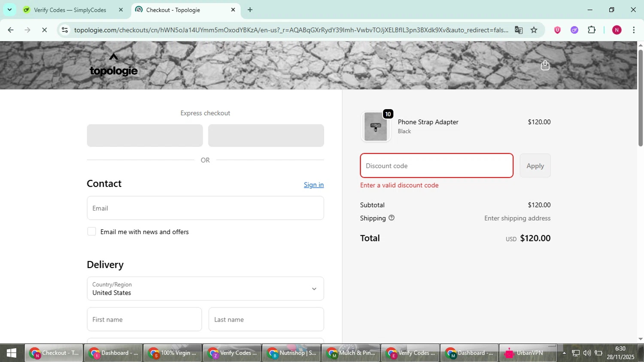View site information icon in address bar
This screenshot has width=644, height=362.
point(65,30)
